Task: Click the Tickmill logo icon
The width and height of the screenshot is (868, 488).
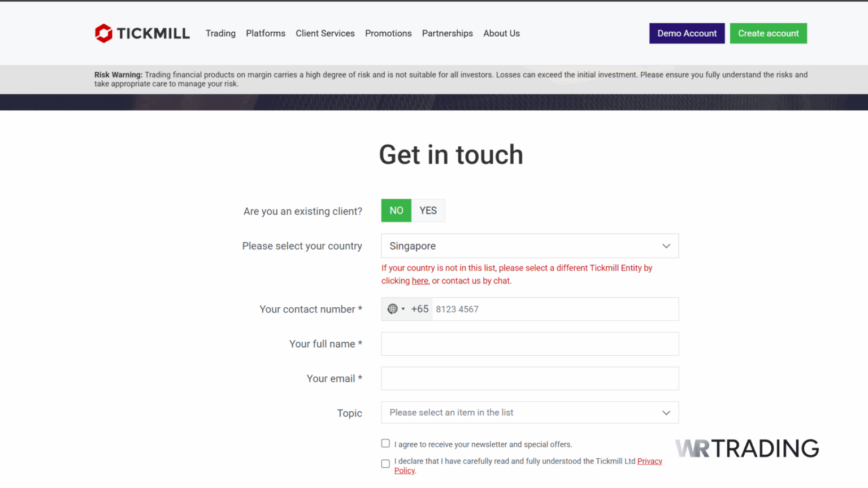Action: (103, 33)
